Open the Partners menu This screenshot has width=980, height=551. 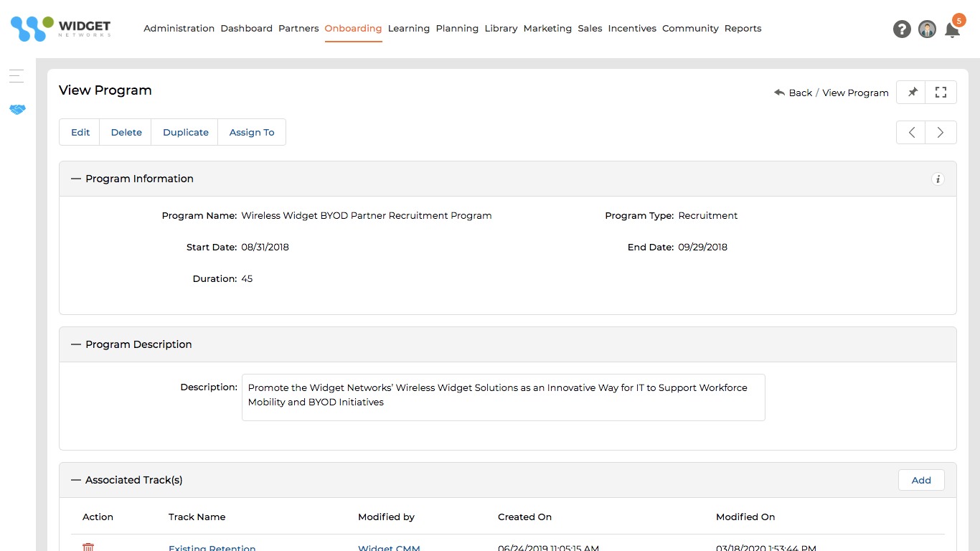pos(298,29)
